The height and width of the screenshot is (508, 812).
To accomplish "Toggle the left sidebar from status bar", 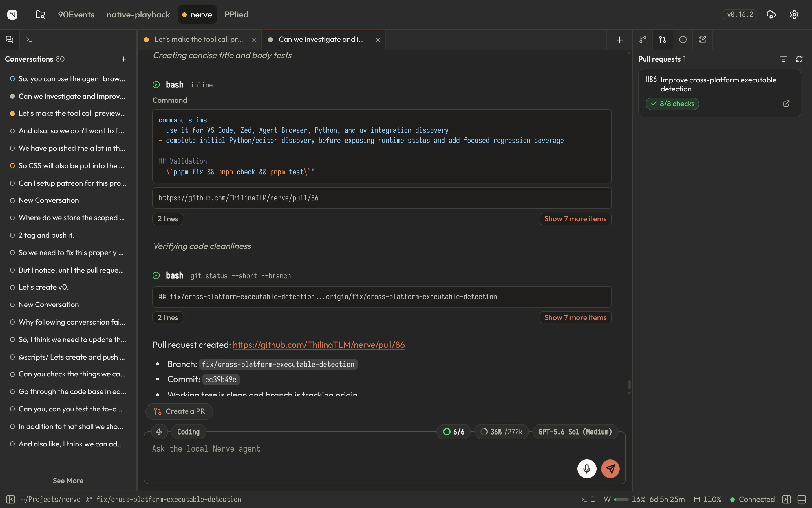I will 11,500.
